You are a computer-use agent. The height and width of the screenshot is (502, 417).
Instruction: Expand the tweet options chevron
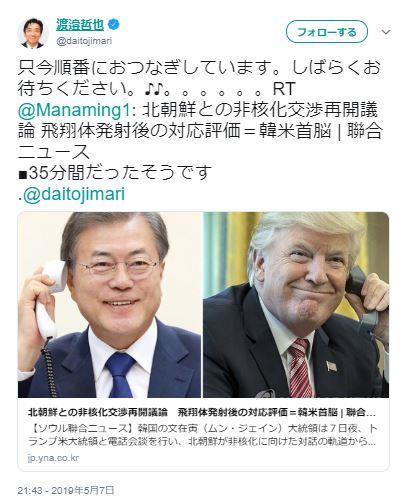coord(386,32)
